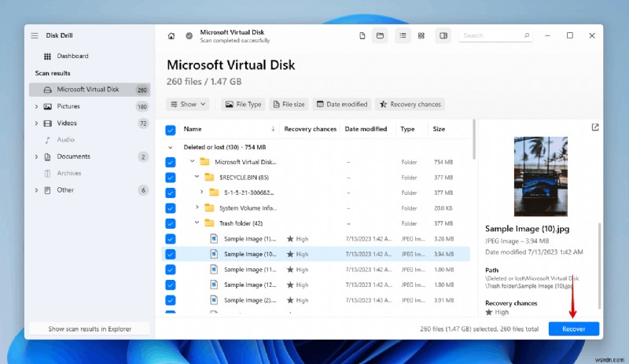The image size is (629, 364).
Task: Open the Show dropdown filter
Action: (188, 105)
